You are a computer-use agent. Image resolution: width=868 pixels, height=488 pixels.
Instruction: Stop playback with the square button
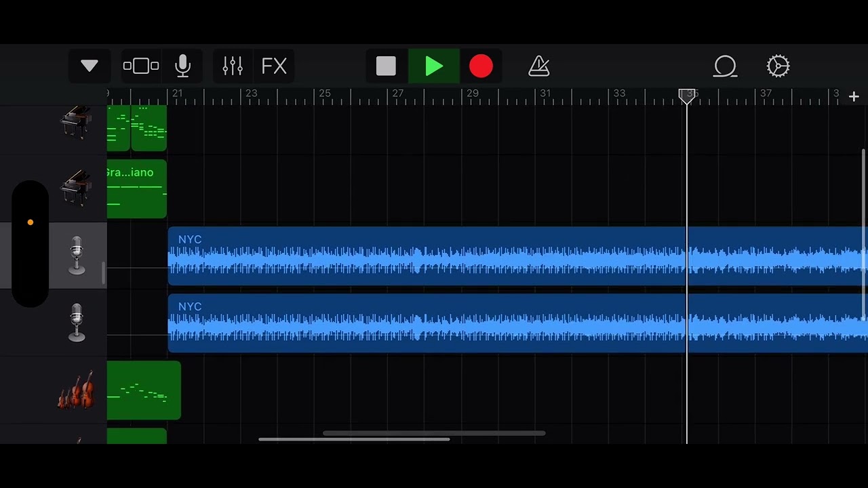click(386, 66)
